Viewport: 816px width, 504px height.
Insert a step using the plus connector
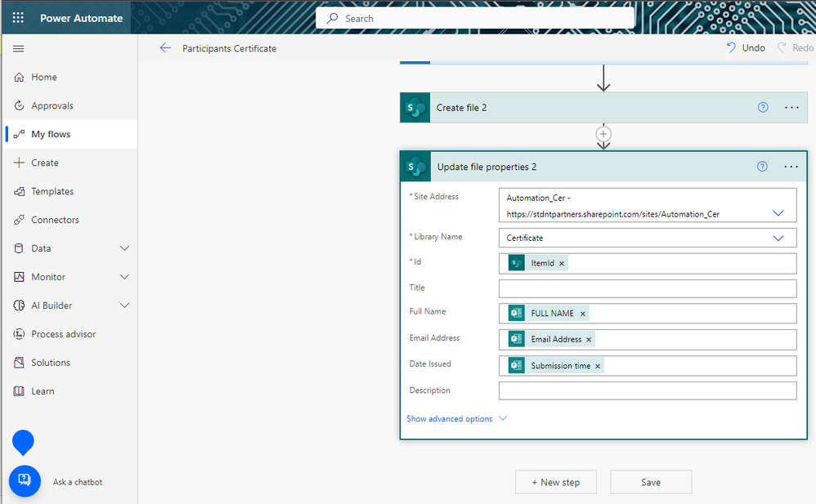(603, 134)
